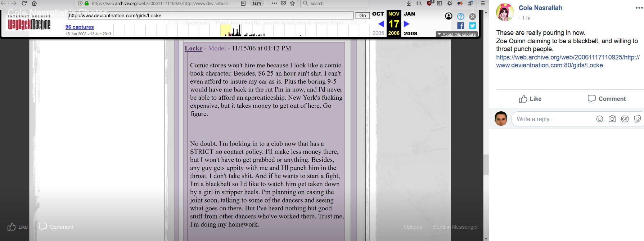The height and width of the screenshot is (241, 644).
Task: Reload the page with the refresh icon
Action: 24,3
